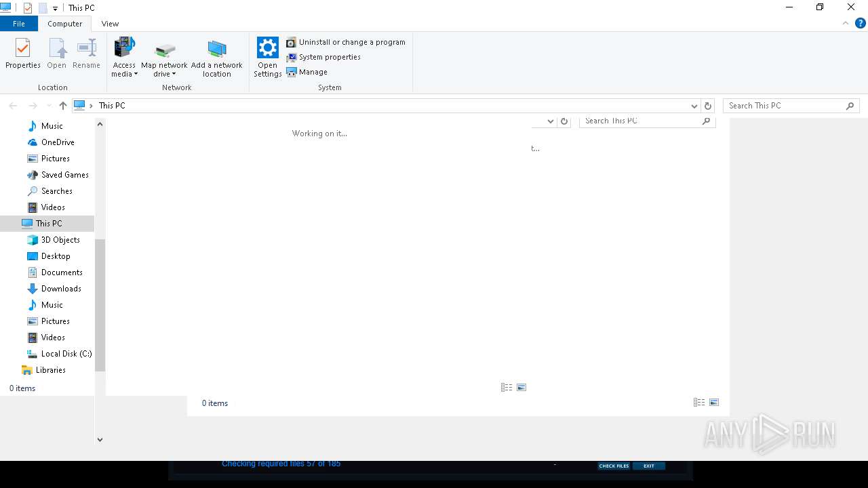Open the Map network drive dropdown arrow
Image resolution: width=868 pixels, height=488 pixels.
[174, 75]
